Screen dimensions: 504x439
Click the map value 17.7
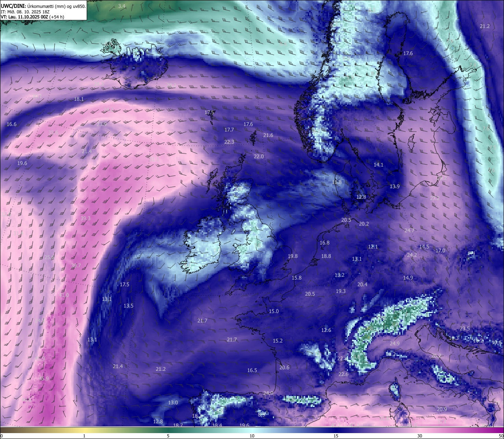pos(229,130)
